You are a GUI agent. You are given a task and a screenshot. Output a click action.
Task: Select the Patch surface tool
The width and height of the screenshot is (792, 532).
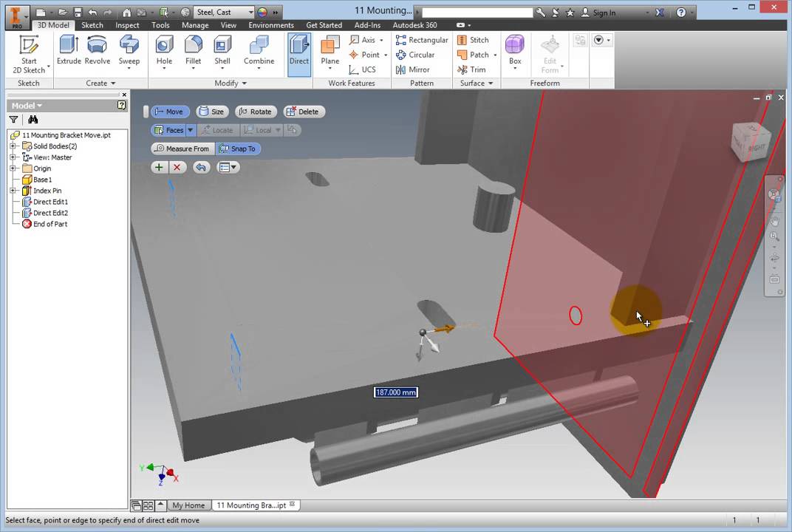click(x=476, y=55)
